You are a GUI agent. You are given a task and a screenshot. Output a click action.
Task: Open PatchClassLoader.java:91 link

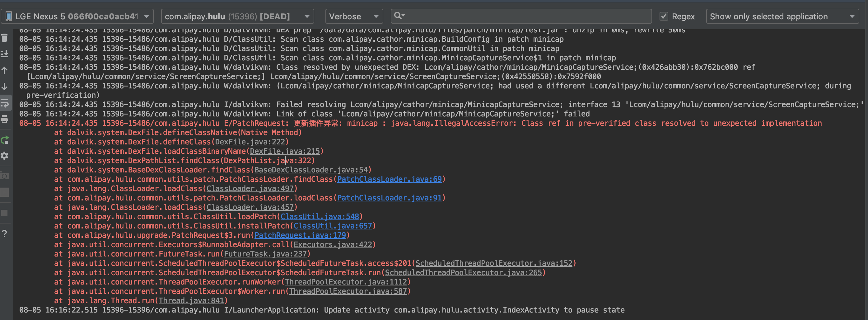(390, 198)
